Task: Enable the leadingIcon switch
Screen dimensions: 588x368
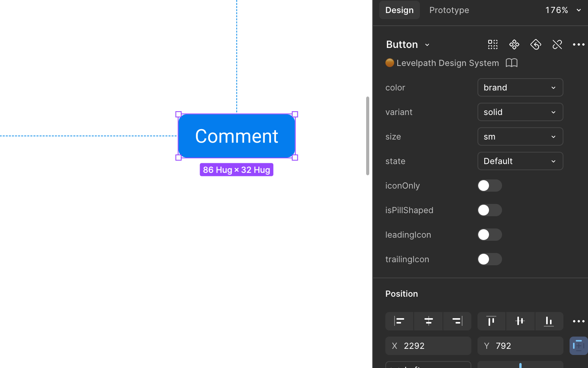Action: point(490,235)
